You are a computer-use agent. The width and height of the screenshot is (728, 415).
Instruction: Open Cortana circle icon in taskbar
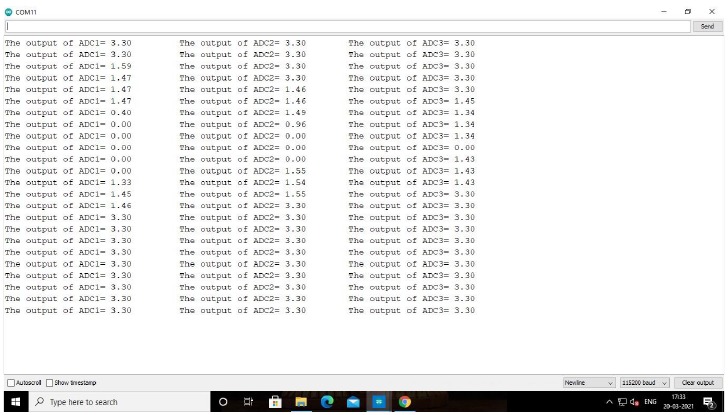click(x=223, y=402)
